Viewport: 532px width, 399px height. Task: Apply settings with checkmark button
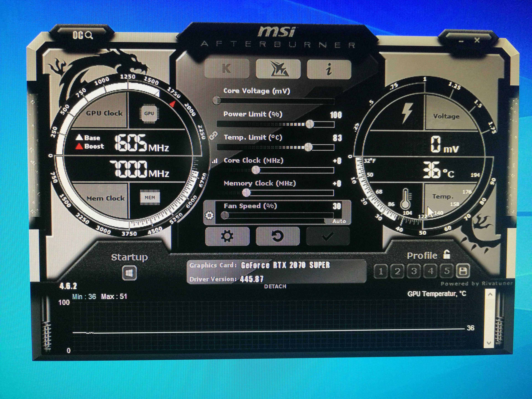point(328,236)
